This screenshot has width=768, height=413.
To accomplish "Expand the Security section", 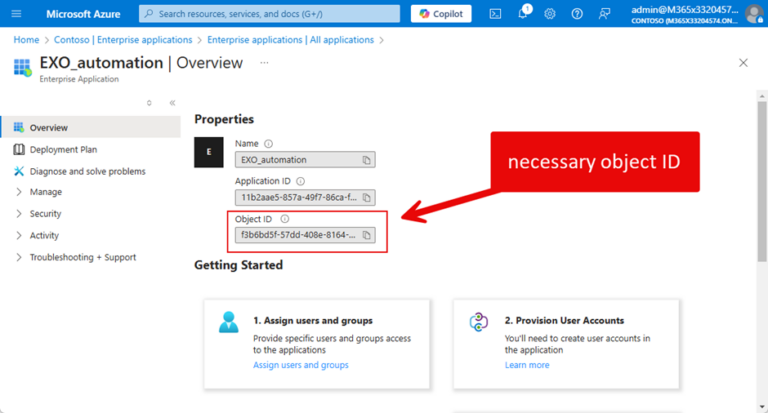I will 45,214.
